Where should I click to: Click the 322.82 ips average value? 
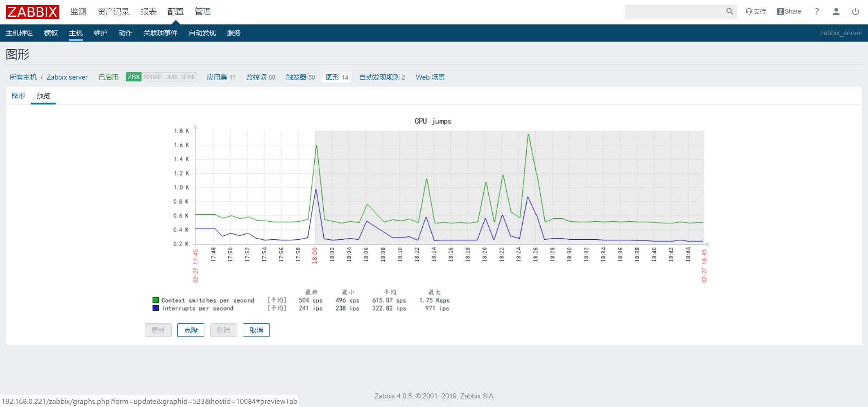point(389,308)
